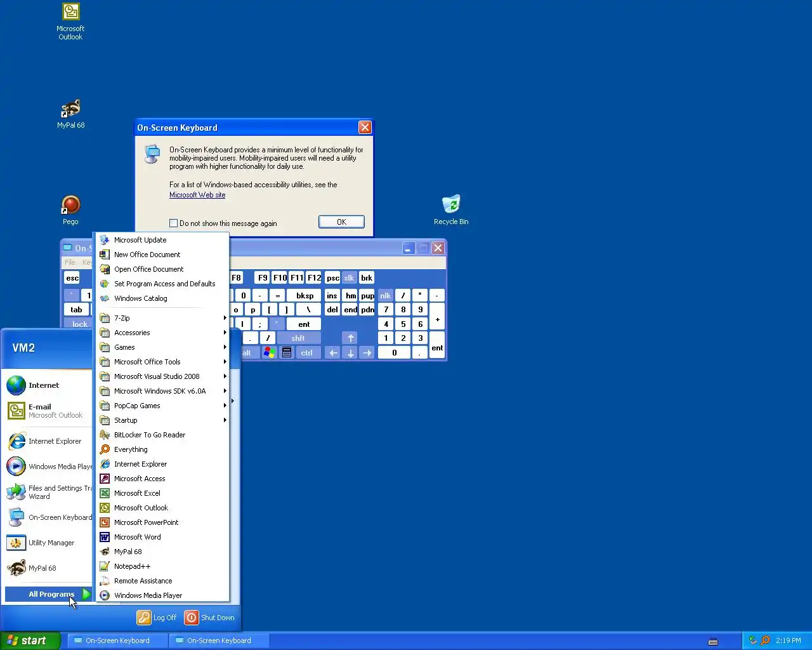Launch Microsoft PowerPoint
Image resolution: width=812 pixels, height=650 pixels.
click(x=162, y=522)
